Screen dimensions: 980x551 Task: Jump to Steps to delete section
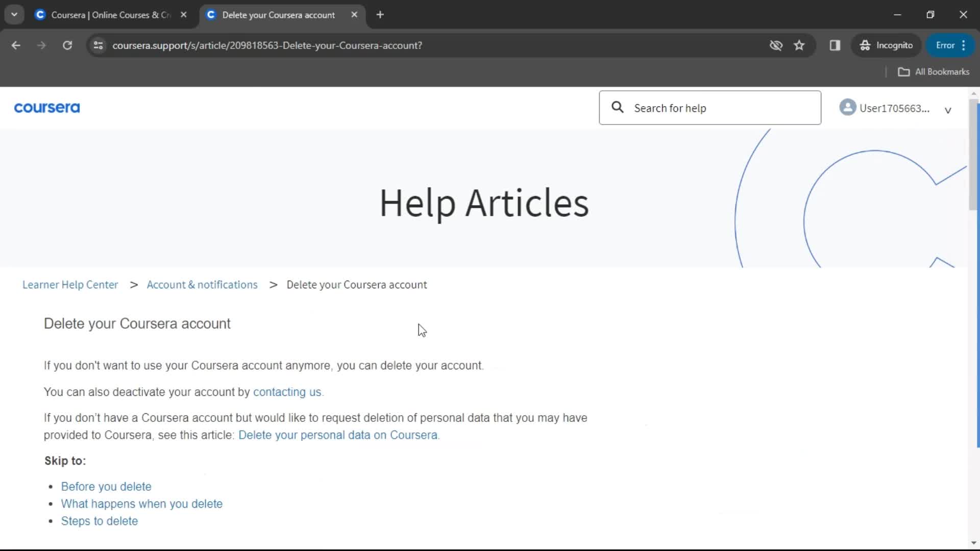(100, 521)
